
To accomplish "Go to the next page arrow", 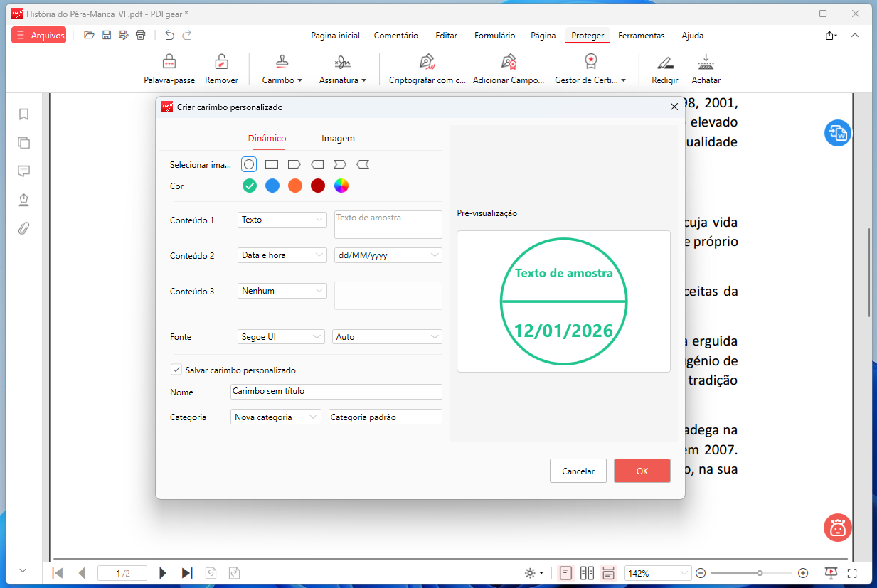I will pyautogui.click(x=163, y=573).
